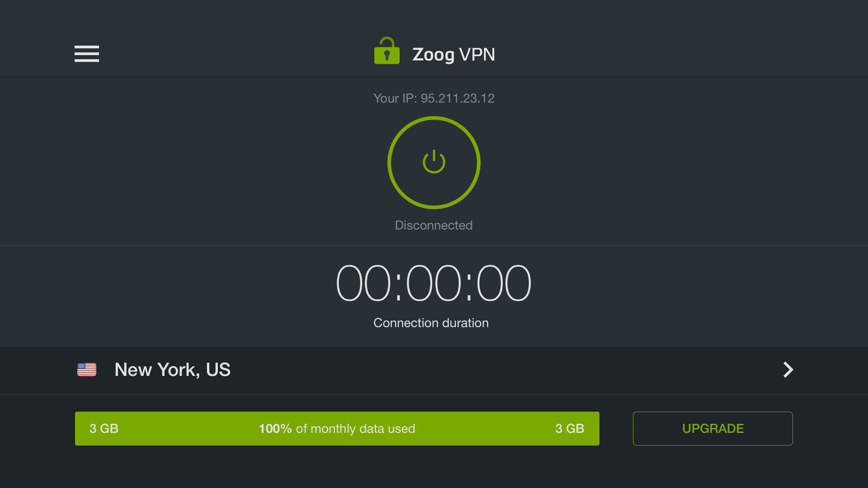Open the hamburger navigation menu
The image size is (868, 488).
click(86, 54)
